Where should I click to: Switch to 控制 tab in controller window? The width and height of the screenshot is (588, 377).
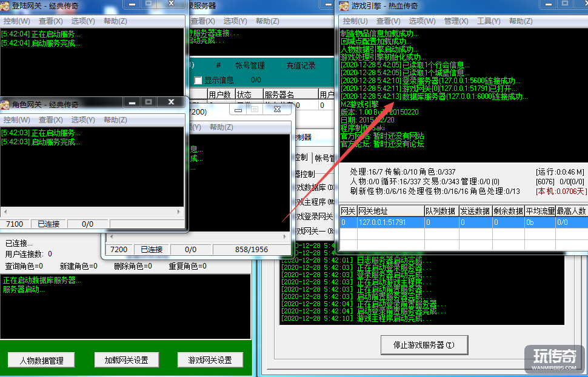click(x=301, y=158)
